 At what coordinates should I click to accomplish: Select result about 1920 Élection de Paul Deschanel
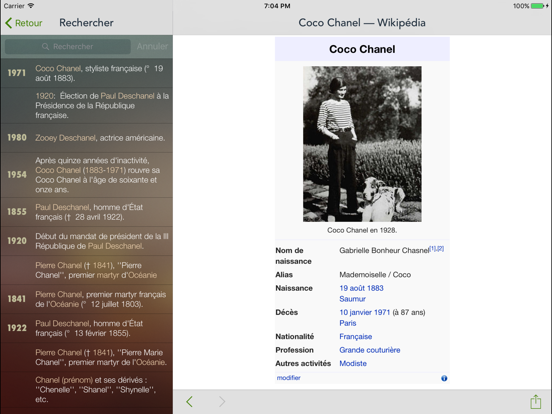tap(87, 106)
